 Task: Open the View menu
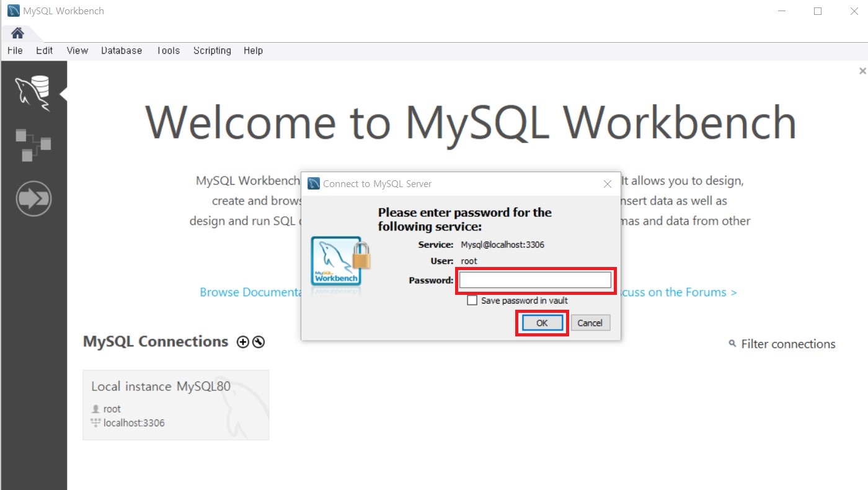(77, 51)
